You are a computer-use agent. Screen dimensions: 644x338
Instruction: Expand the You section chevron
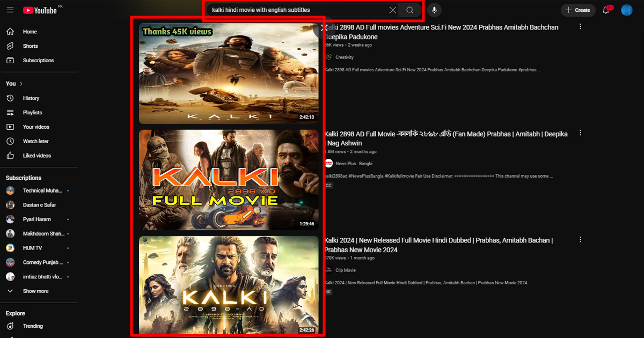point(21,84)
